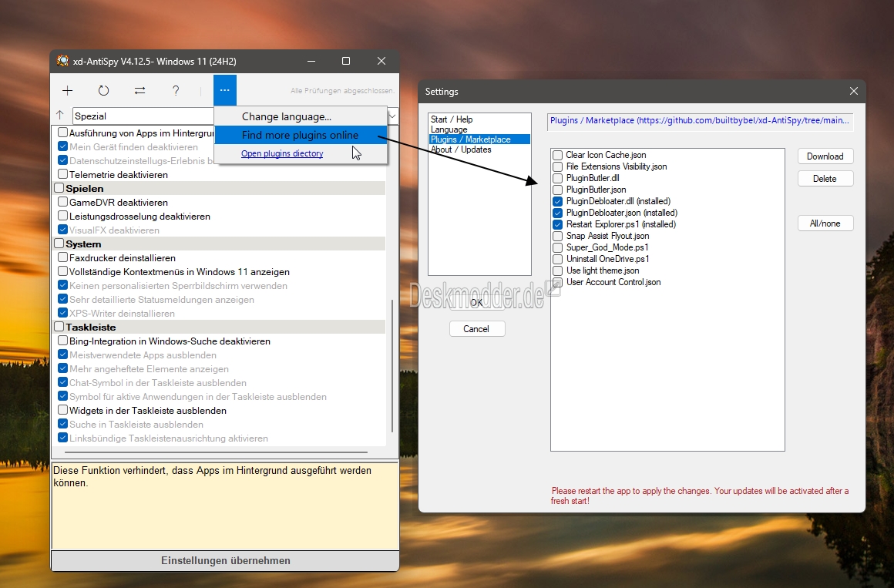This screenshot has width=894, height=588.
Task: Check PluginButler.json plugin
Action: pyautogui.click(x=558, y=190)
